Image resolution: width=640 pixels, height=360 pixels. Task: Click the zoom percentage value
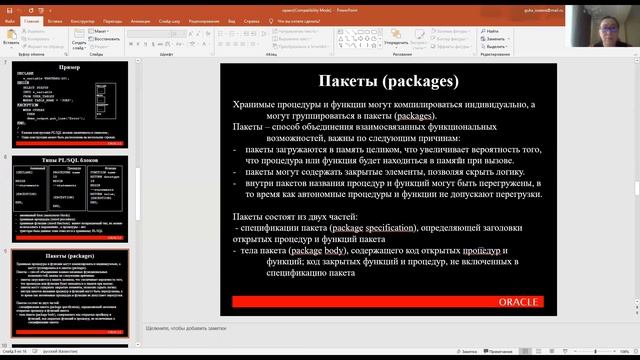pos(624,351)
